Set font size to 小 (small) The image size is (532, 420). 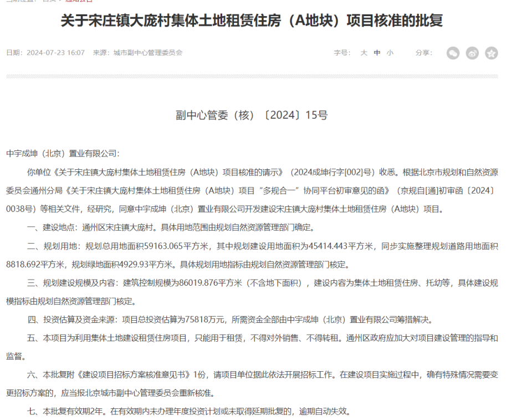pyautogui.click(x=390, y=53)
